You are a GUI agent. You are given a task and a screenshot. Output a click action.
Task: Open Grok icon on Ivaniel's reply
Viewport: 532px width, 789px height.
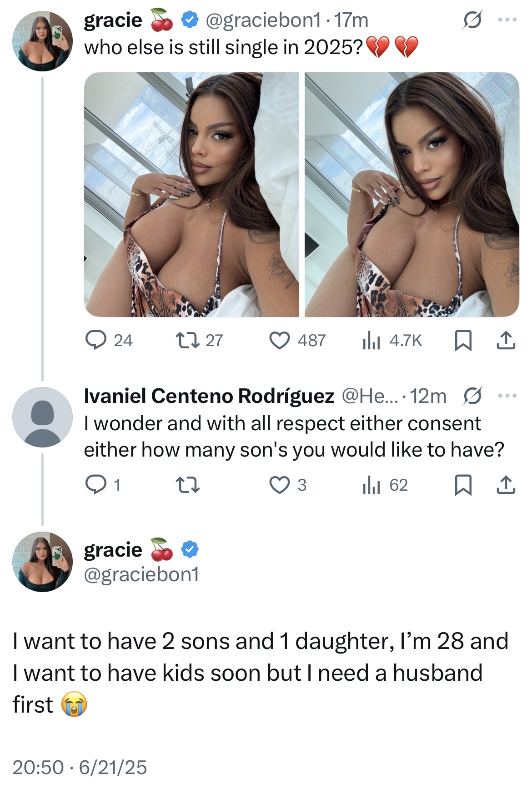[472, 396]
